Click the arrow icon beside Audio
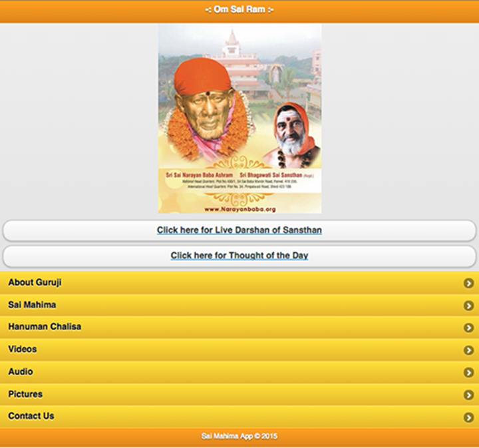 click(468, 372)
